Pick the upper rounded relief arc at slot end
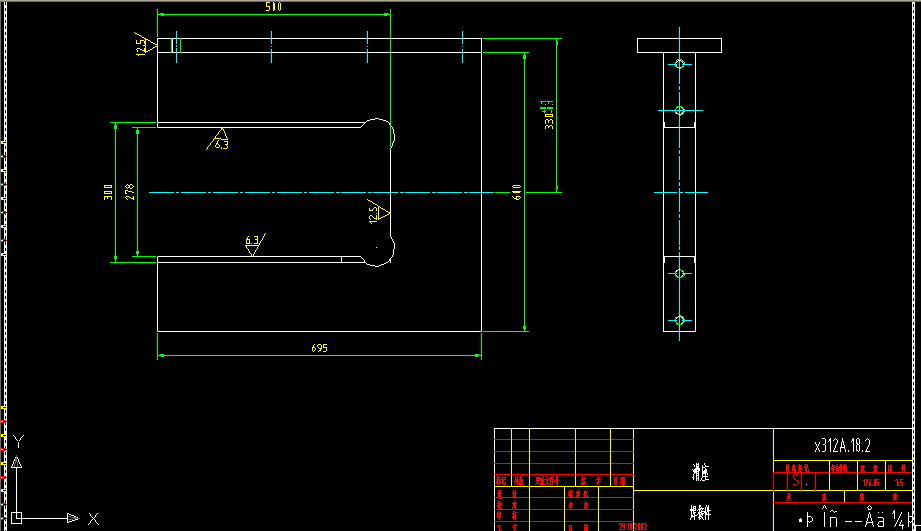The height and width of the screenshot is (531, 921). click(379, 133)
